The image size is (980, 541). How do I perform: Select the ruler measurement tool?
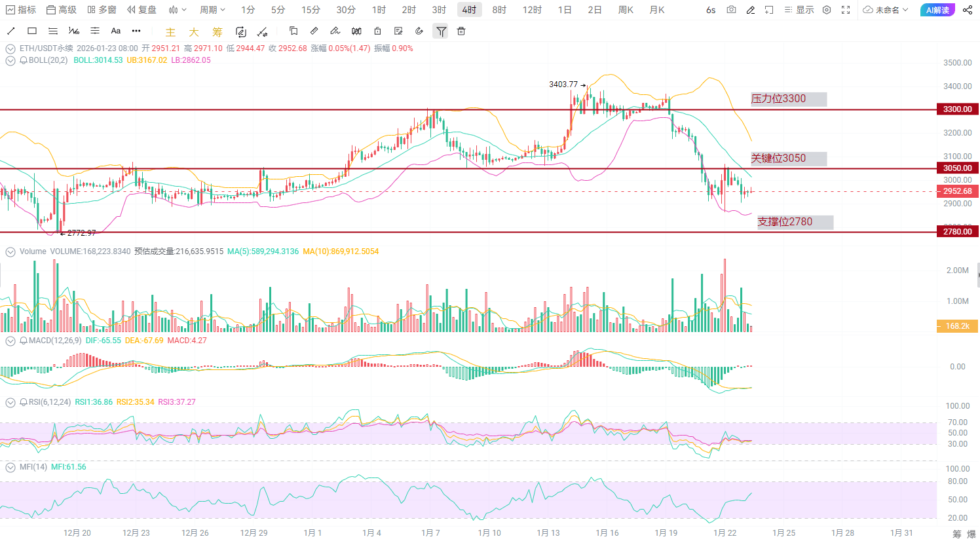(x=314, y=31)
